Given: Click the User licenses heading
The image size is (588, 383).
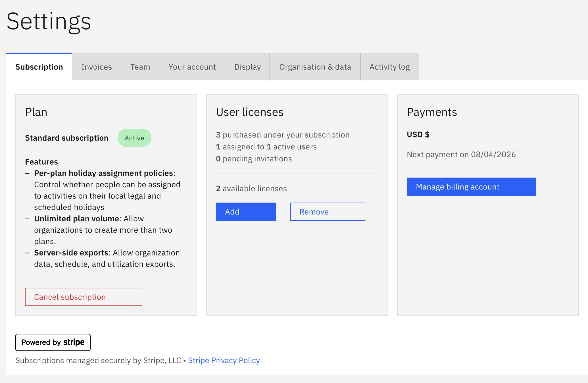Looking at the screenshot, I should (x=250, y=112).
